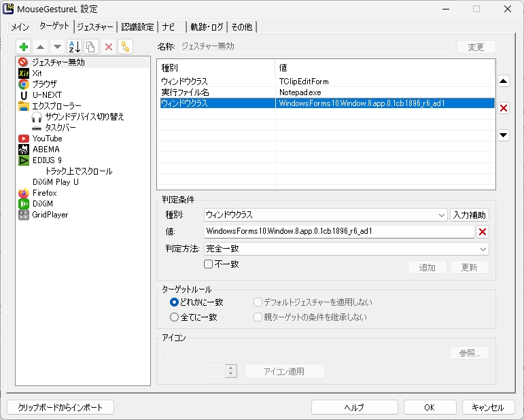Select the 全てに一致 radio button
This screenshot has width=524, height=420.
coord(175,317)
